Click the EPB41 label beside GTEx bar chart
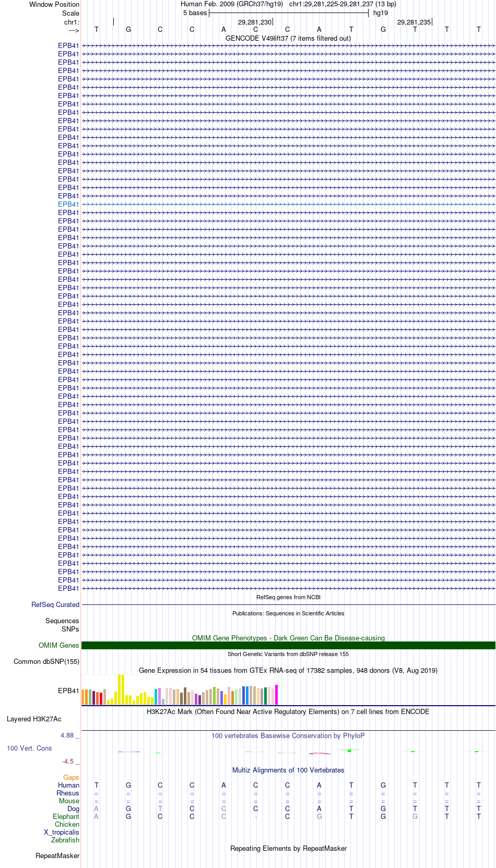The height and width of the screenshot is (868, 496). 68,691
